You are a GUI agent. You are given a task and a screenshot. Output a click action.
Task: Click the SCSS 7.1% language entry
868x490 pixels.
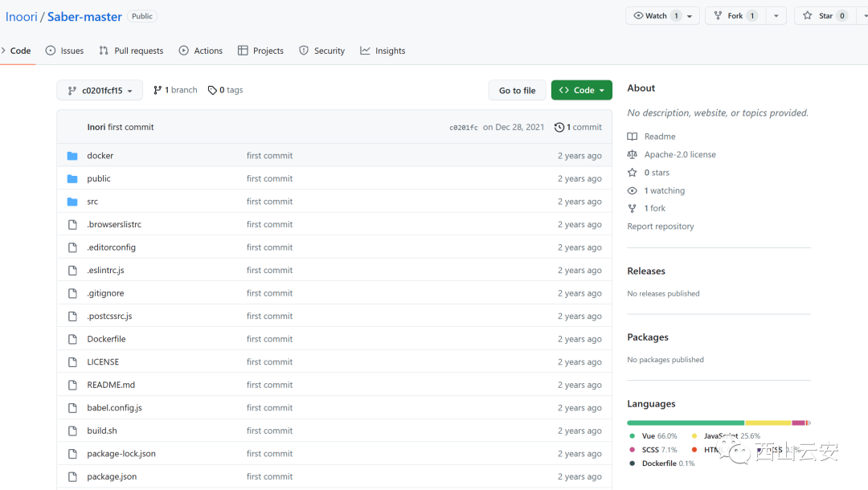653,450
